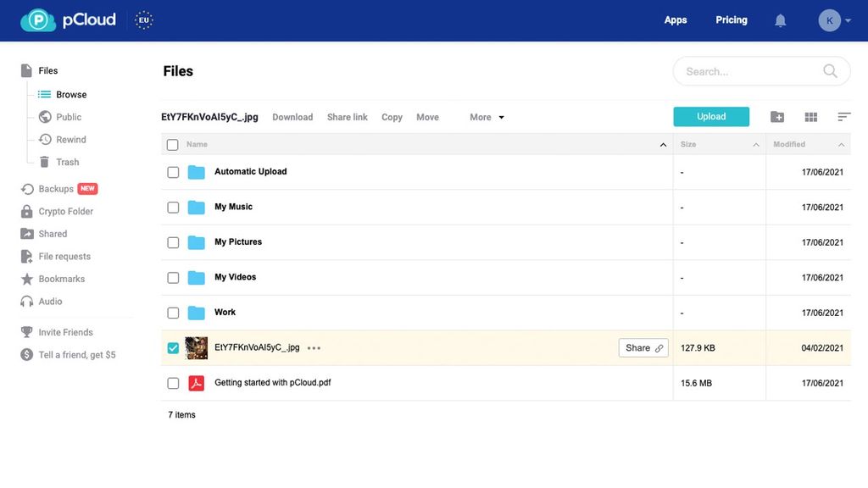View your Audio files

click(x=49, y=301)
